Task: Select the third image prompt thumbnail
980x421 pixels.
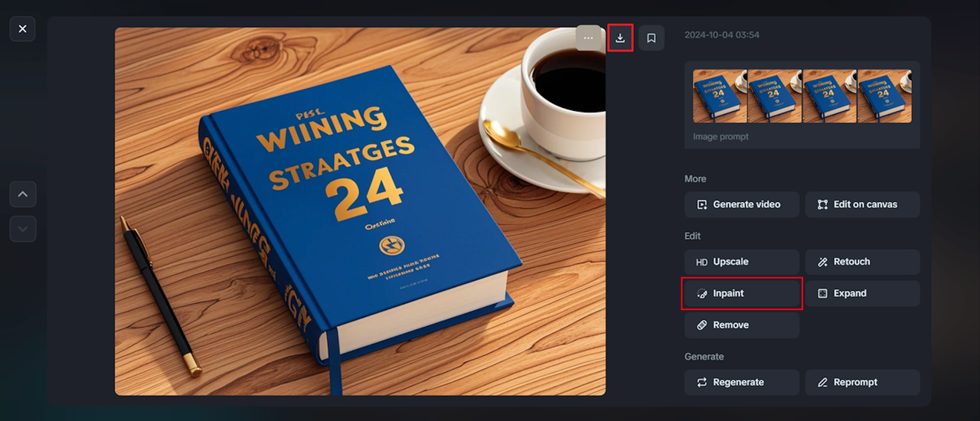Action: click(x=830, y=96)
